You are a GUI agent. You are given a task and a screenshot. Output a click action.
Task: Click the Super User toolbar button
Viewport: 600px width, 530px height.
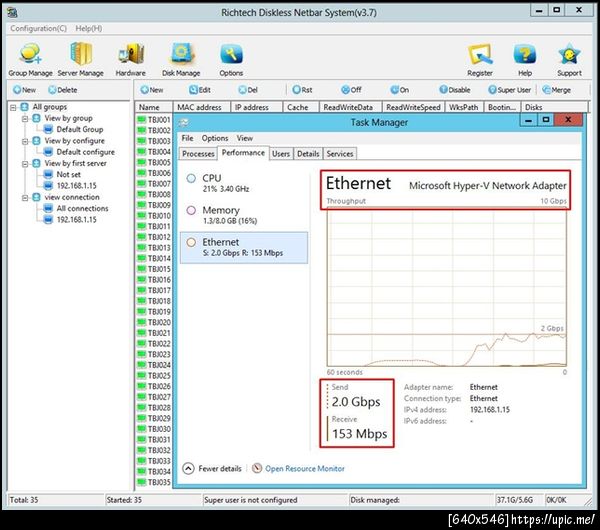510,90
